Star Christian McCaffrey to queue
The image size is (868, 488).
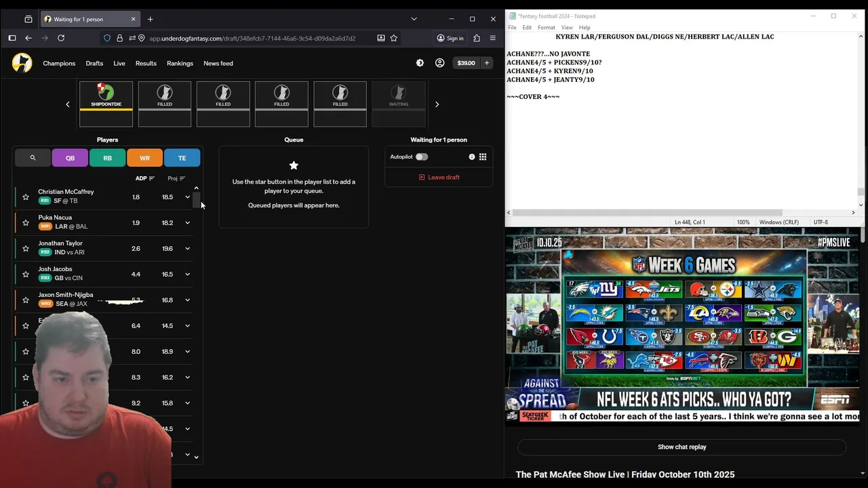click(26, 197)
